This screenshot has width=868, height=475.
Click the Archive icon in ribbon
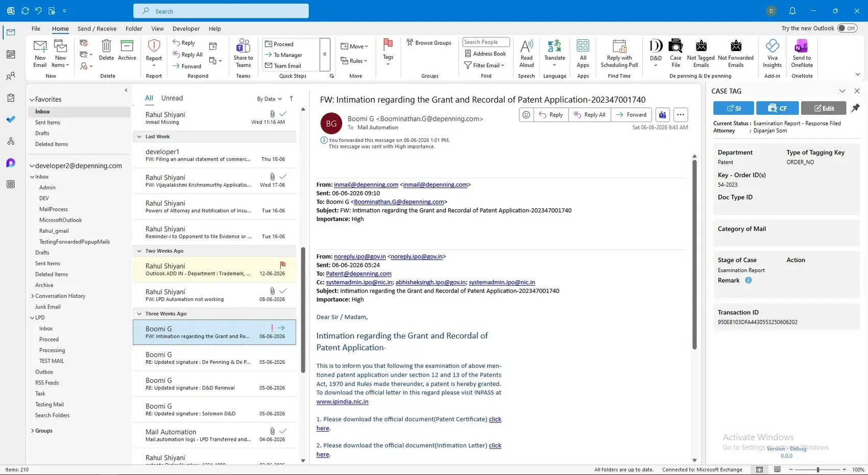(127, 46)
